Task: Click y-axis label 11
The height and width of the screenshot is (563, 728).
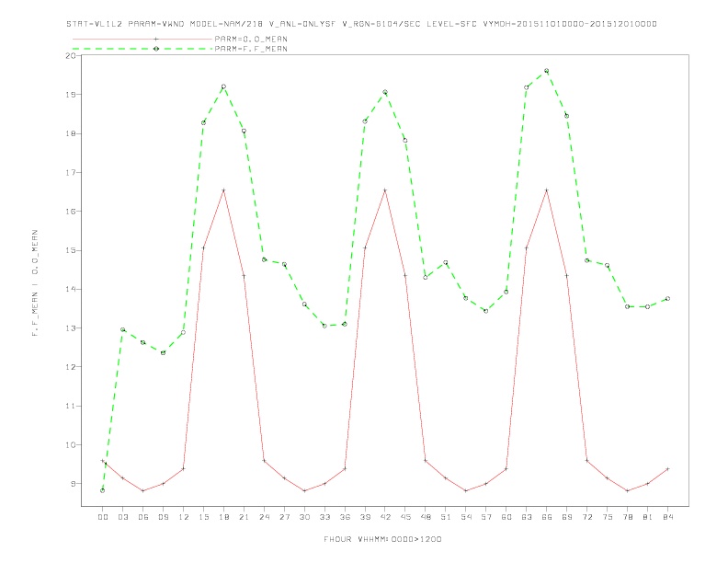Action: (x=71, y=406)
